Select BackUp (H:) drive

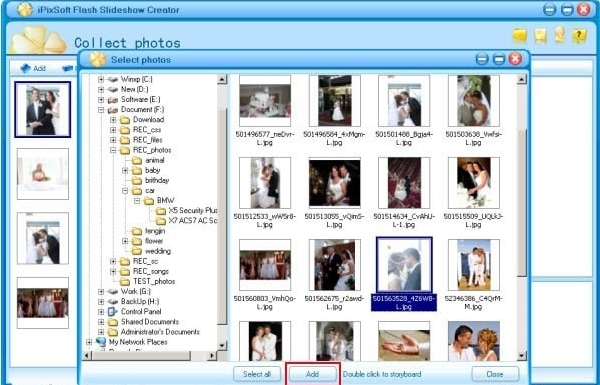coord(140,302)
